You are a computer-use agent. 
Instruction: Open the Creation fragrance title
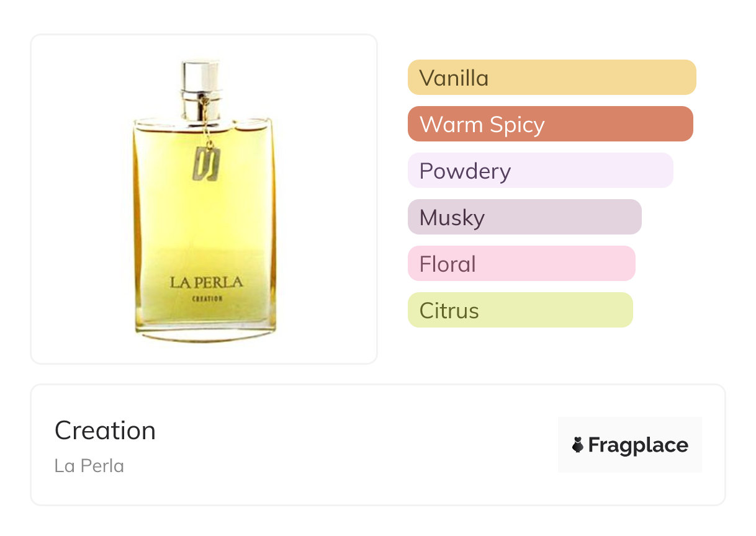[105, 431]
